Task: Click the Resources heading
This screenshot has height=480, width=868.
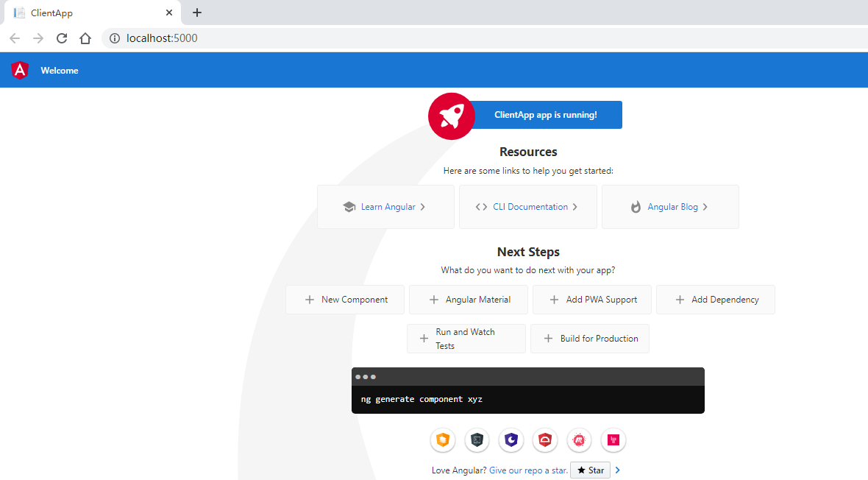Action: pos(528,152)
